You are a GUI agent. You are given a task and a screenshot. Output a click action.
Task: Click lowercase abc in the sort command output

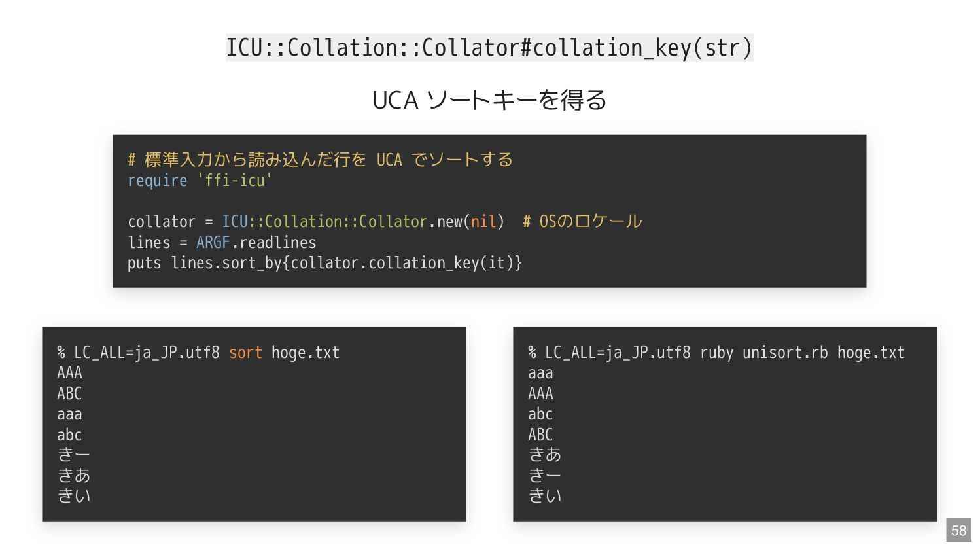pyautogui.click(x=69, y=435)
